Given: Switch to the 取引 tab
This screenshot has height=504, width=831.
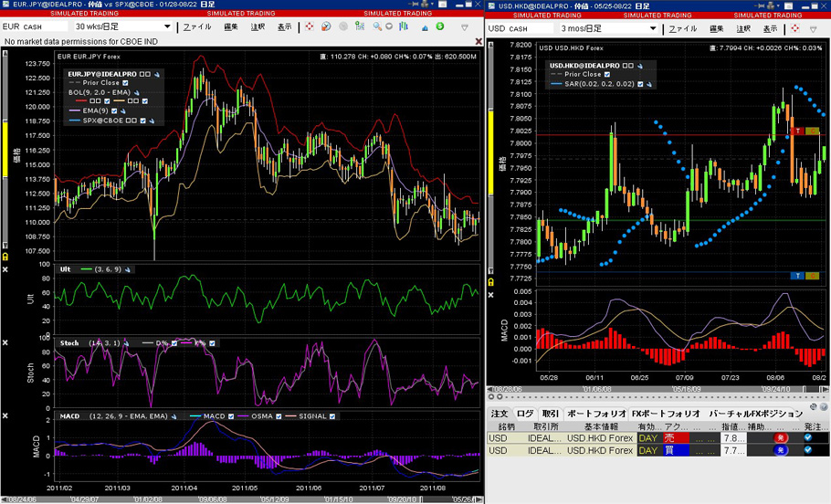Looking at the screenshot, I should [x=550, y=414].
